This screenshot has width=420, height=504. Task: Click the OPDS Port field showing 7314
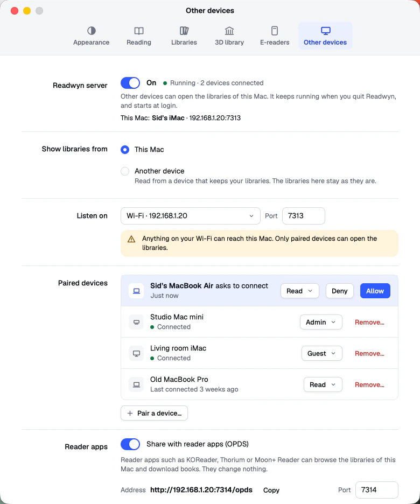[x=376, y=490]
